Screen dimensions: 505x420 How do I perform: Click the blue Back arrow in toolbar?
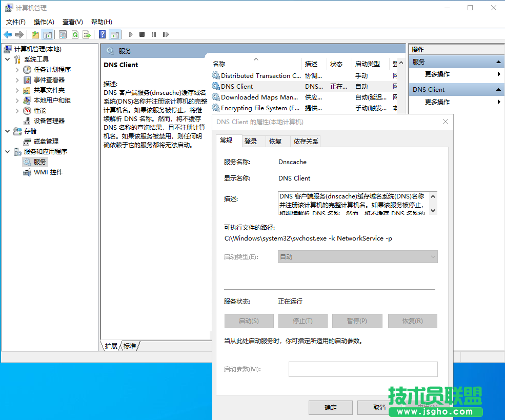coord(8,34)
